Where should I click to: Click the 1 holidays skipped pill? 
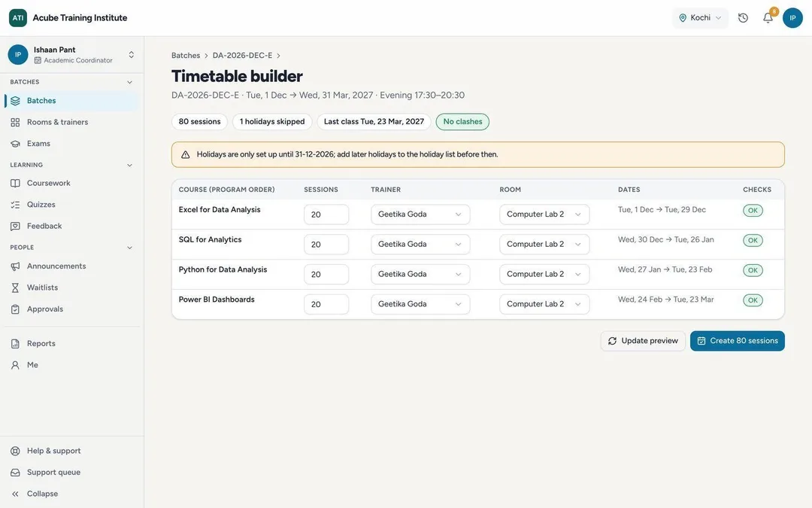272,122
